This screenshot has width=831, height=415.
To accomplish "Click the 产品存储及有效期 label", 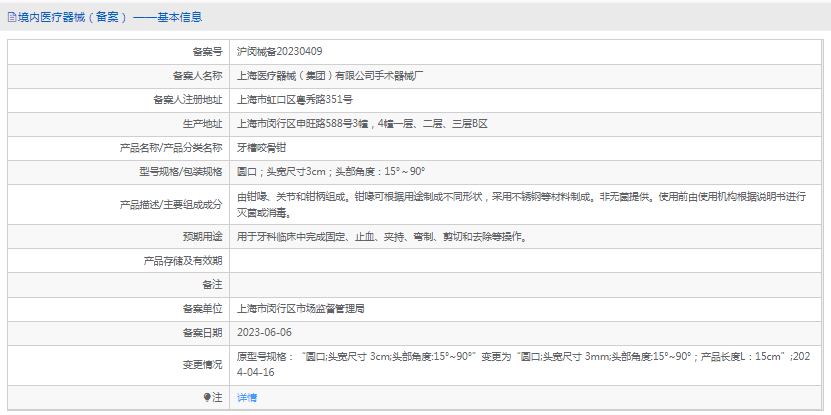I will (183, 261).
